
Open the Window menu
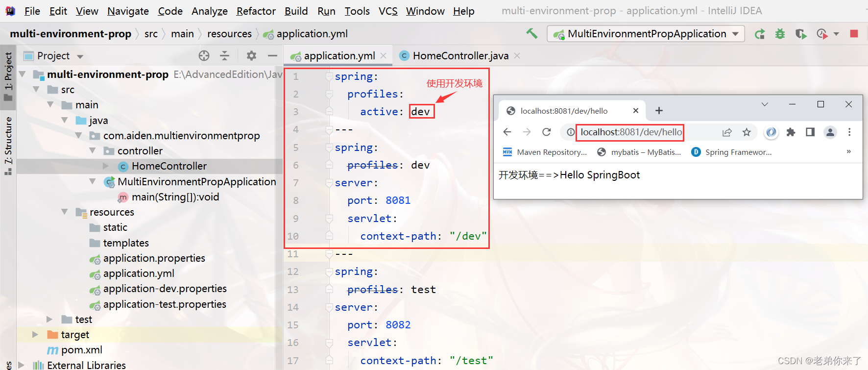point(425,11)
